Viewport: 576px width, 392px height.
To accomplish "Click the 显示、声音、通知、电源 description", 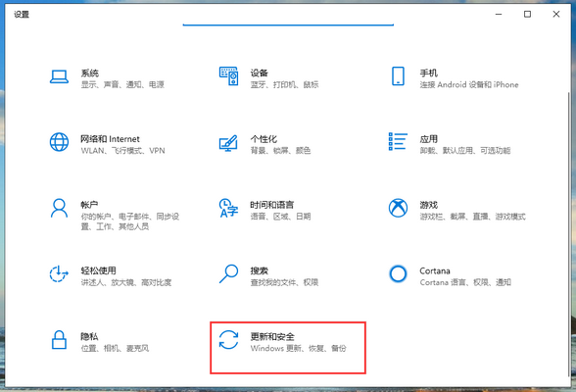I will pyautogui.click(x=122, y=84).
